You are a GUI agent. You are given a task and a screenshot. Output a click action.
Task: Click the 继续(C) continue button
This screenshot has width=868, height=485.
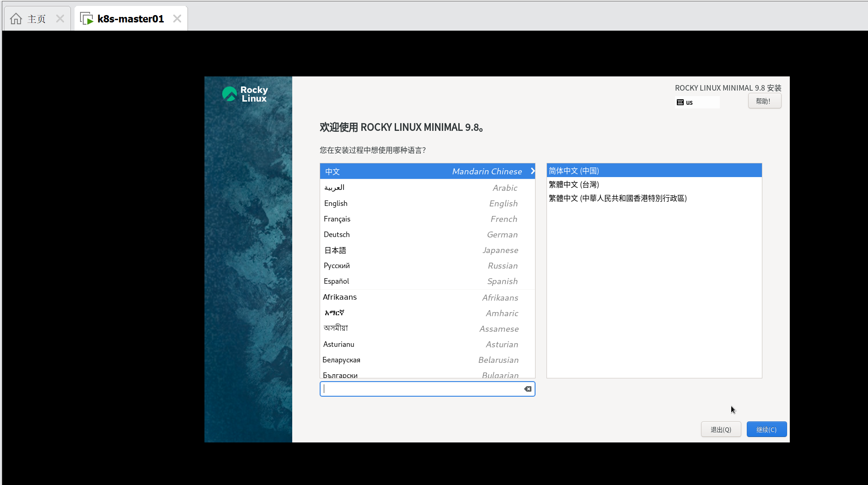(767, 430)
